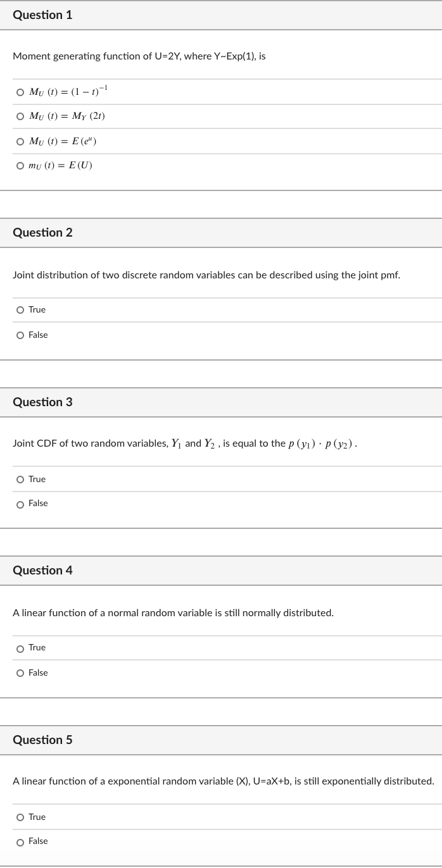Click the Question 3 header

point(42,402)
